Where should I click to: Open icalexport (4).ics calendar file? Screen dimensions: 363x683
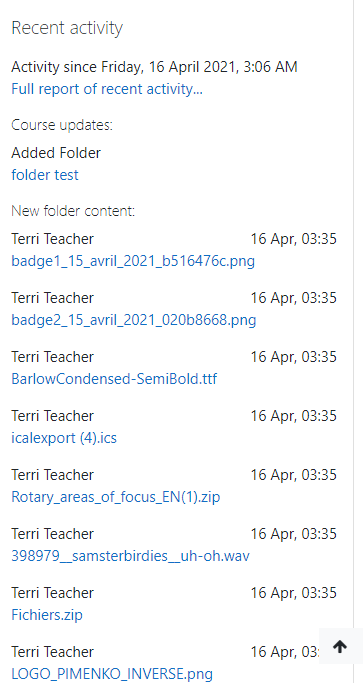coord(64,438)
